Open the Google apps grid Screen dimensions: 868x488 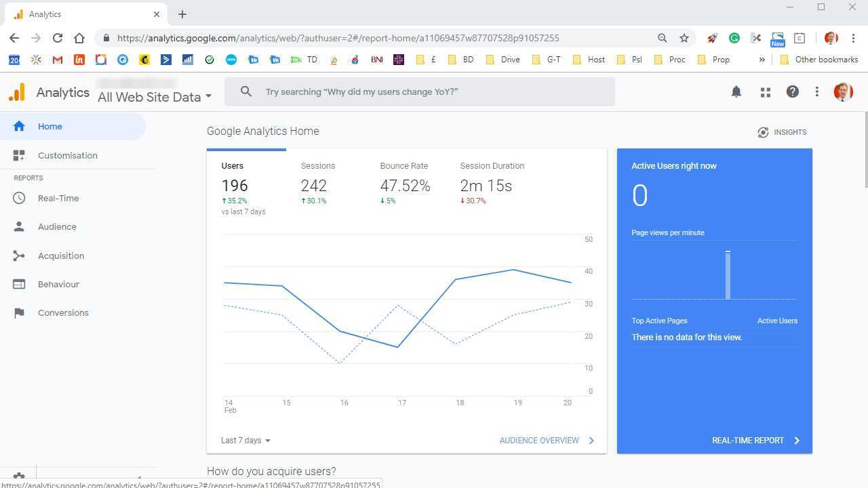coord(765,91)
